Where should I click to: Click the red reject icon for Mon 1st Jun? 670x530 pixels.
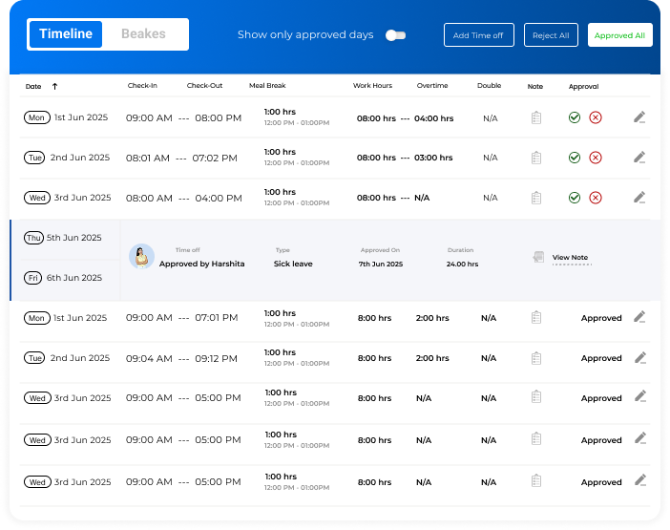(595, 118)
